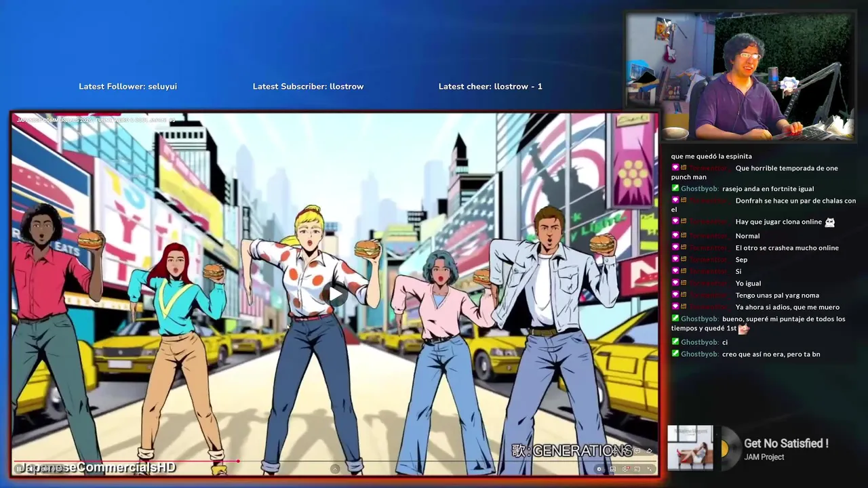Click chat message 'Hay que jugar clona online'
This screenshot has width=868, height=488.
pyautogui.click(x=778, y=222)
